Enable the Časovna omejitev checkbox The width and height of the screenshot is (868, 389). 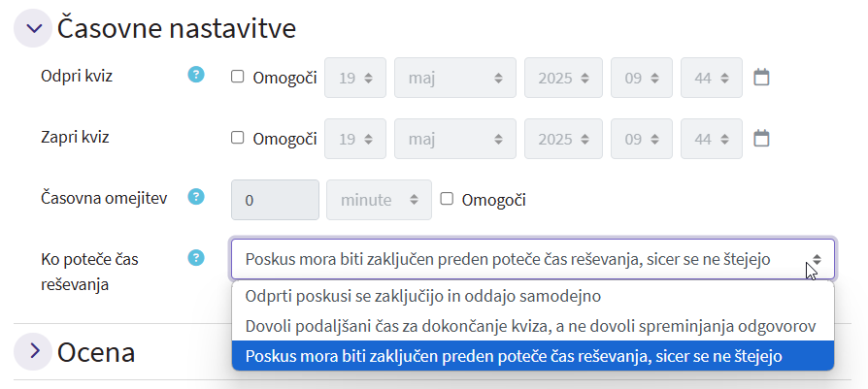447,199
